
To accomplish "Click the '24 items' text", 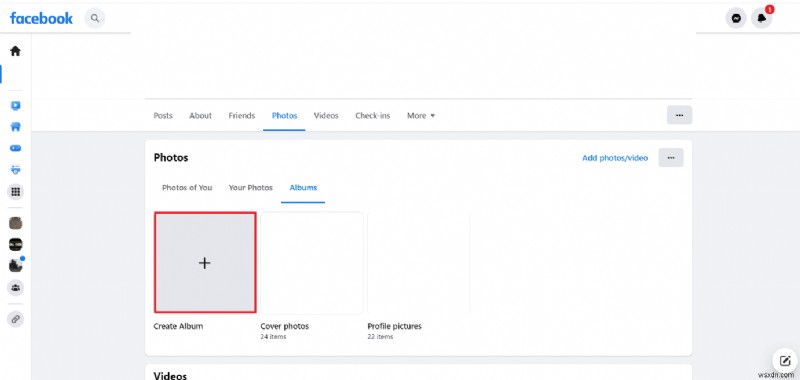I will (x=273, y=337).
